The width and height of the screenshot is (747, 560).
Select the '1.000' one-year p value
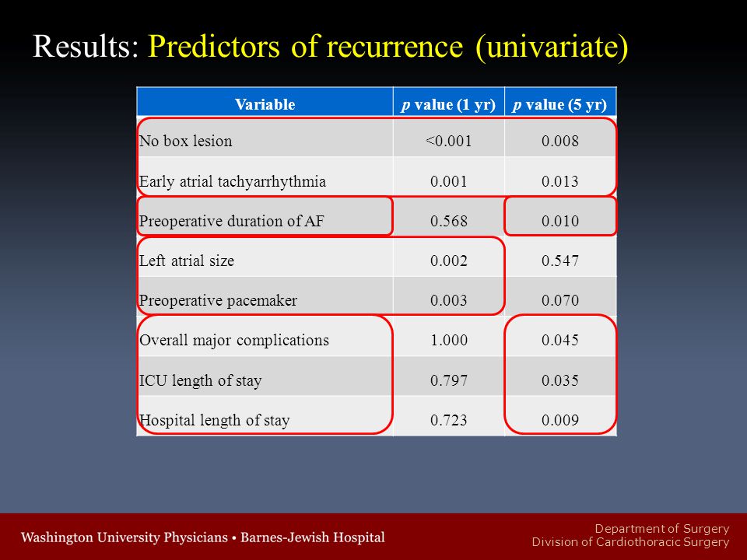click(449, 340)
